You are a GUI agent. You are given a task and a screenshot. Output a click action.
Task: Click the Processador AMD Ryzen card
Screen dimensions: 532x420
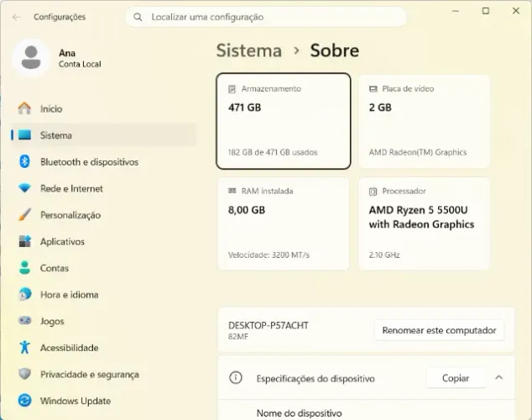click(x=424, y=223)
